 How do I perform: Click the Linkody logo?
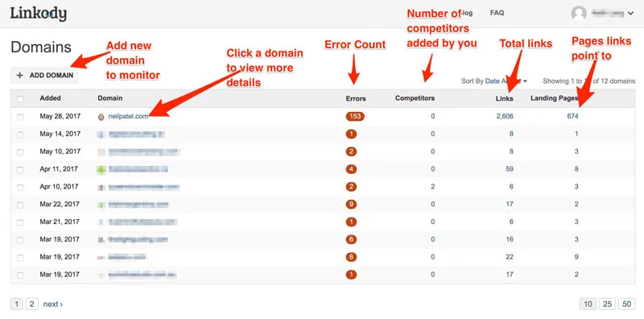(x=38, y=14)
